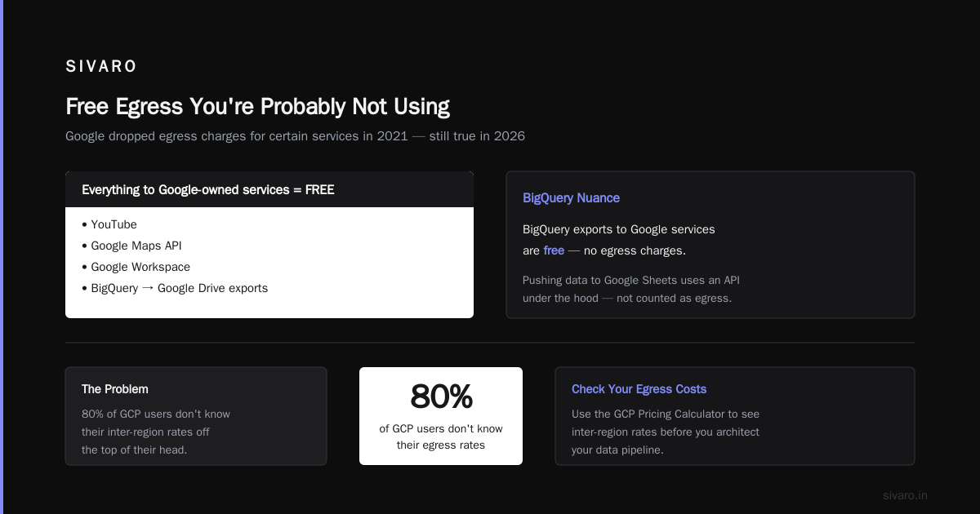Click 'Check Your Egress Costs' title

click(639, 389)
